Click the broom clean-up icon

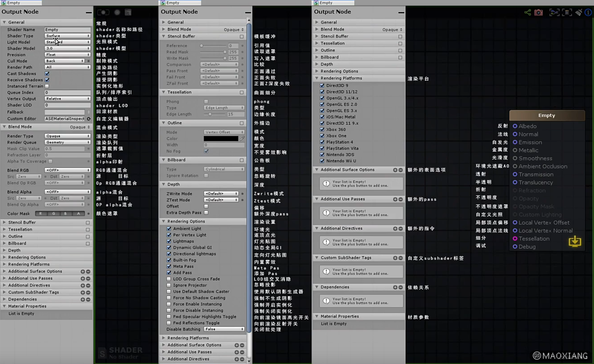coord(579,13)
